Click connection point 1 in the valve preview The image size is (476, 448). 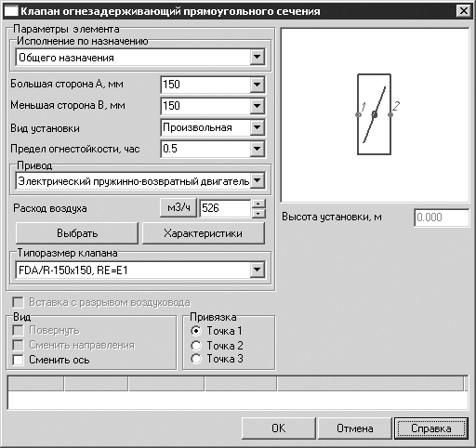(x=358, y=114)
